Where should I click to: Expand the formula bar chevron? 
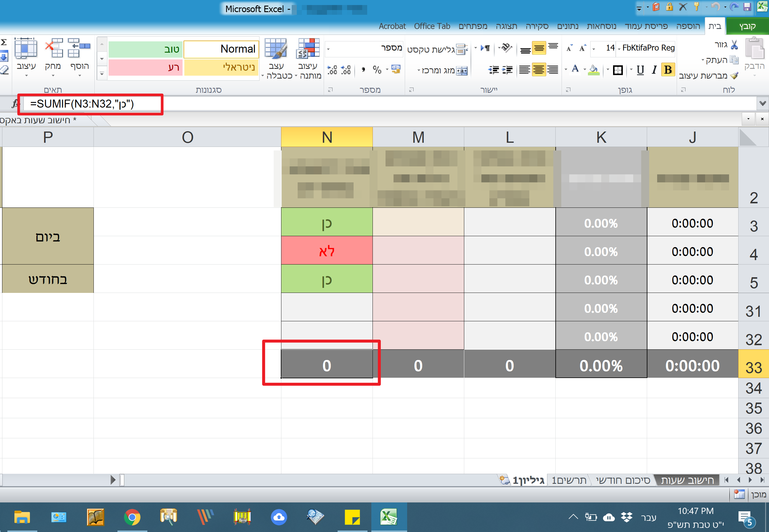click(x=762, y=103)
